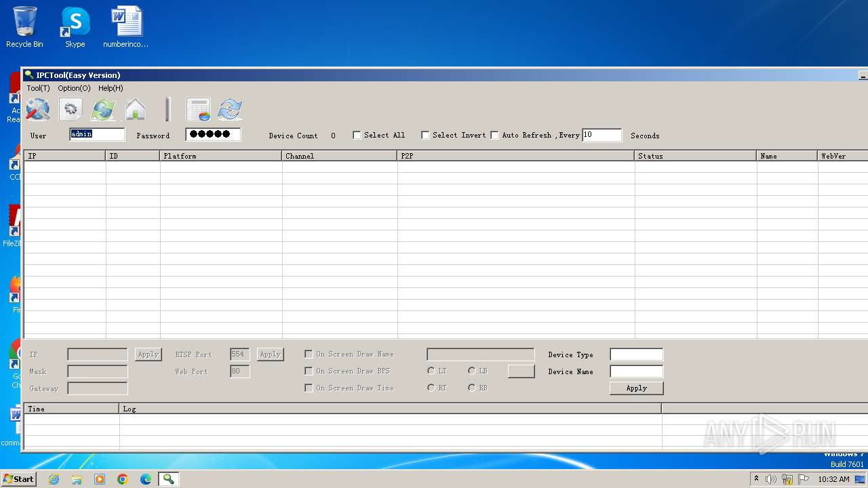Sort by the Name column header
Viewport: 868px width, 488px height.
pos(787,156)
